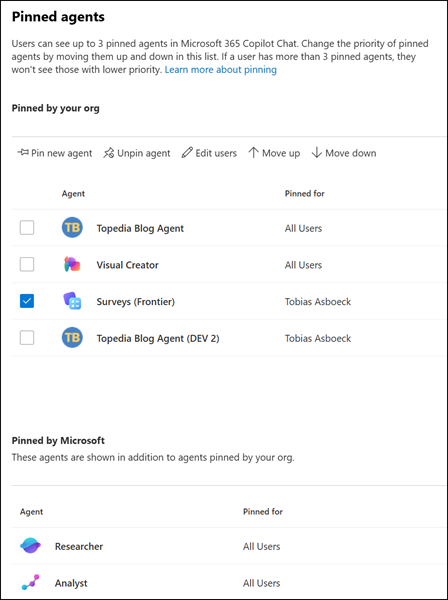Viewport: 448px width, 600px height.
Task: Click All Users in the Analyst row
Action: [x=262, y=583]
